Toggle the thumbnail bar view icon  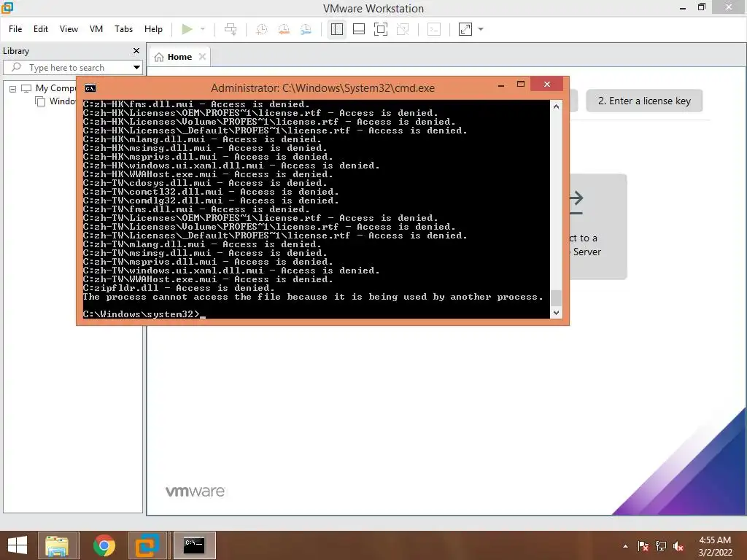tap(359, 29)
